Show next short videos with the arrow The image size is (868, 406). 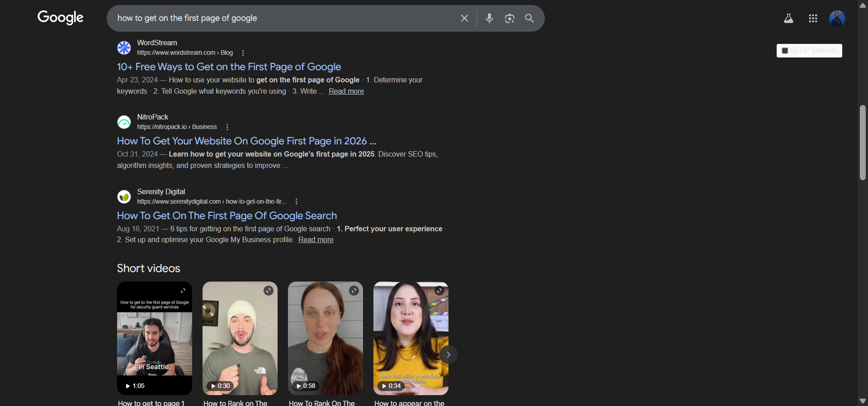tap(448, 354)
